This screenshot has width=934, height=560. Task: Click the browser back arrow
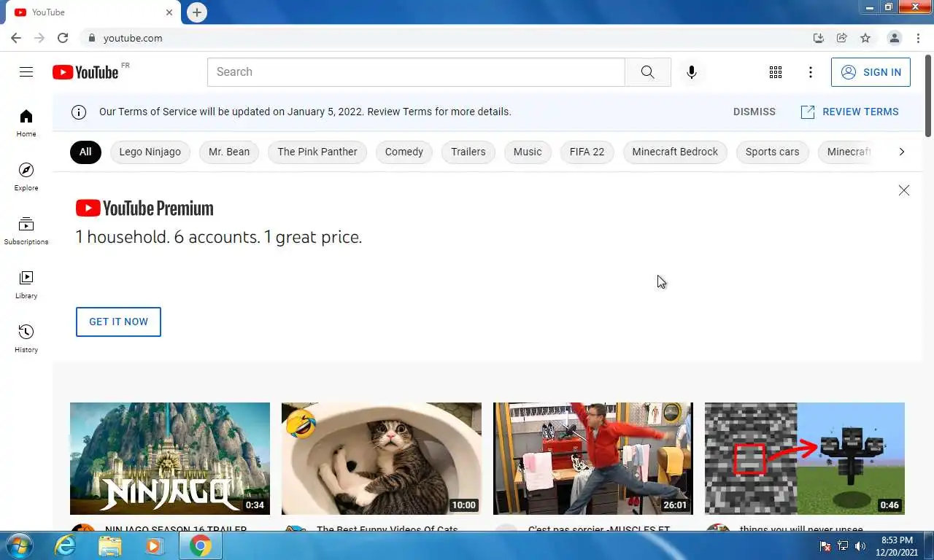[x=16, y=38]
